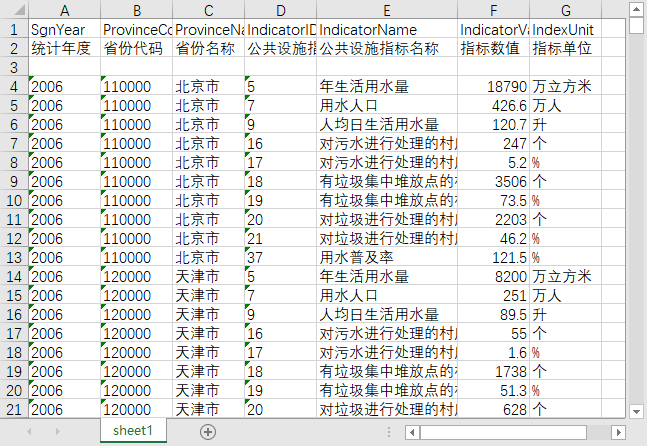Click 万立方米 unit in row 4
647x446 pixels.
pos(566,86)
